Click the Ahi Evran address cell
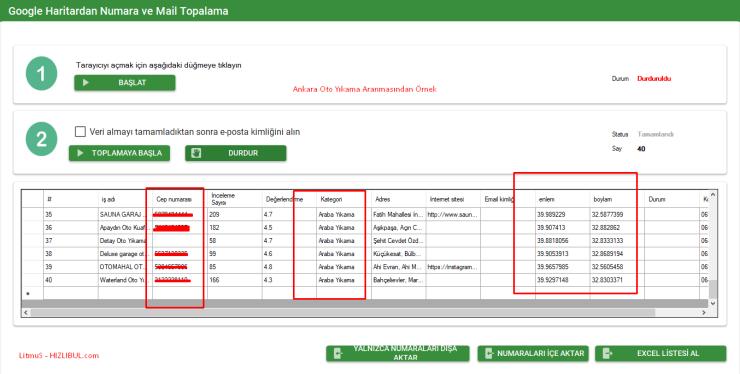Screen dimensions: 740x374 (398, 267)
